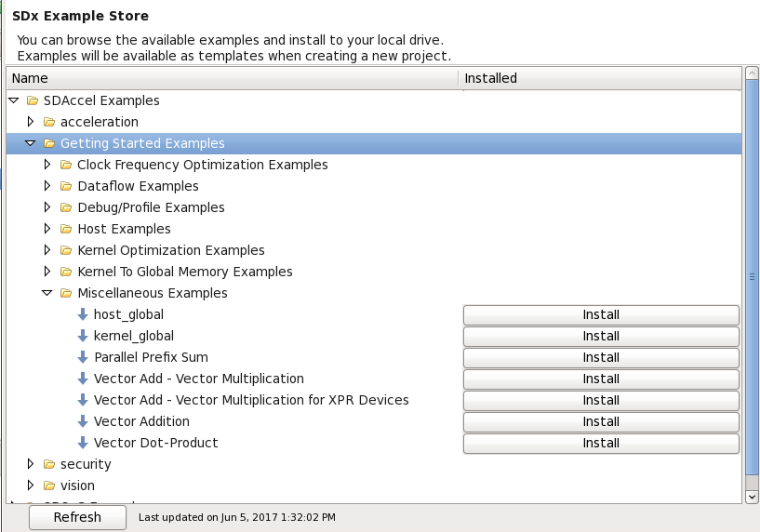
Task: Expand the Kernel Optimization Examples node
Action: click(47, 250)
